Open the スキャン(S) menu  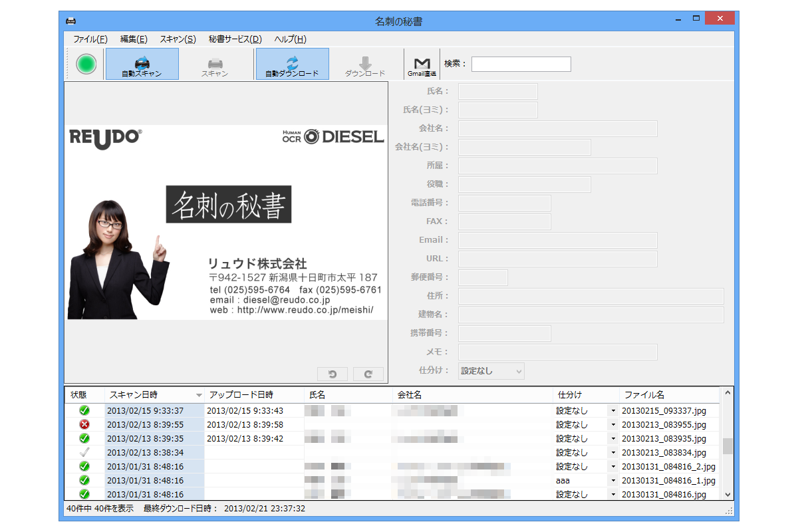coord(178,39)
